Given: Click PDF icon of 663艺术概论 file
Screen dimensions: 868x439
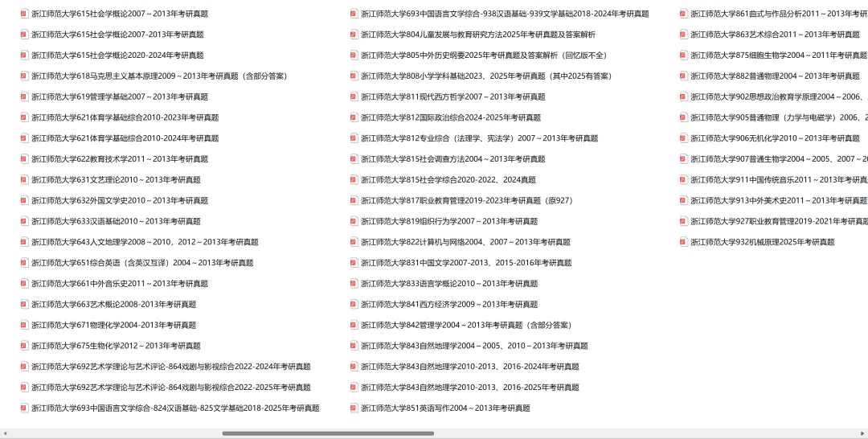Looking at the screenshot, I should tap(24, 305).
